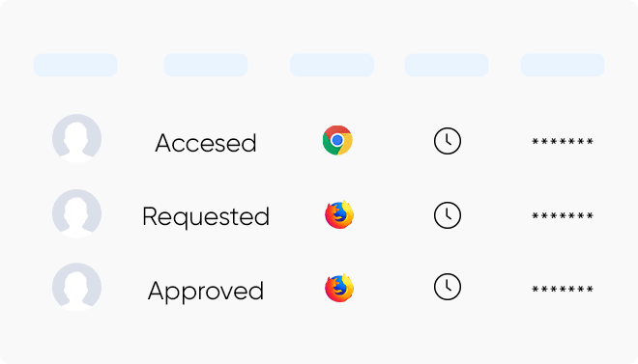The height and width of the screenshot is (364, 638).
Task: Click the Requested status label
Action: coord(206,217)
